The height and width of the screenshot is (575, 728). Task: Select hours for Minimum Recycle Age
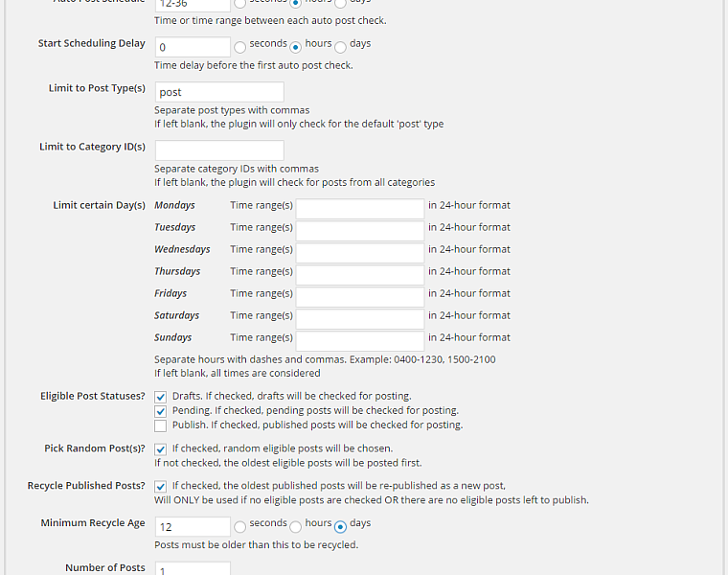click(x=296, y=527)
